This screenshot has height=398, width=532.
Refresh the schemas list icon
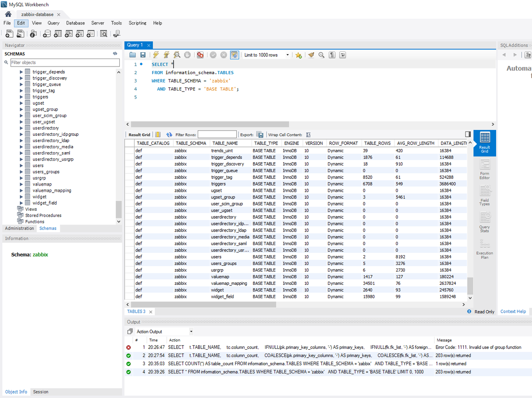115,54
